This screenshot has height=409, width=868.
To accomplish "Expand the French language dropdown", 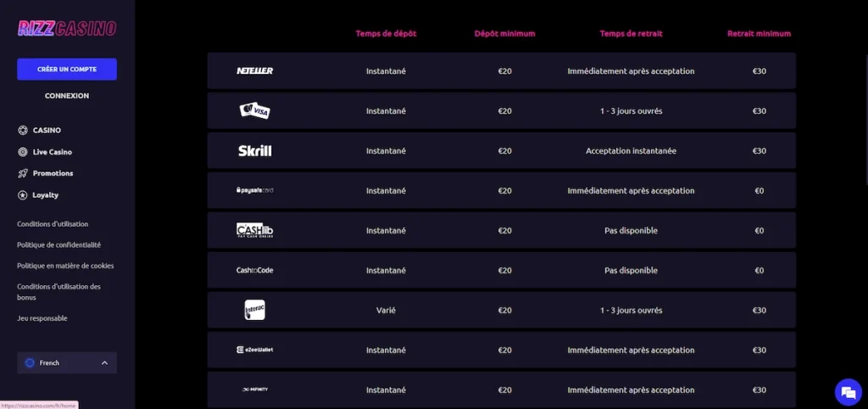I will (x=66, y=363).
